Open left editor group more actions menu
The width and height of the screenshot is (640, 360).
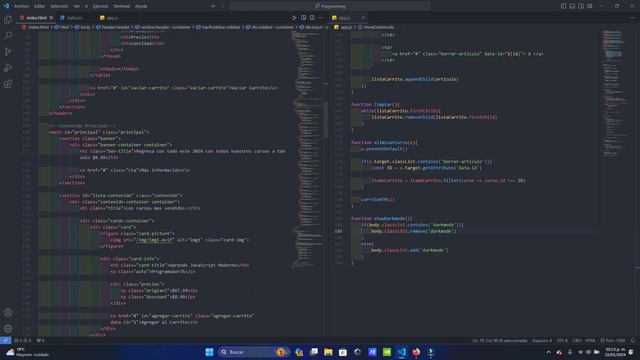click(x=321, y=18)
